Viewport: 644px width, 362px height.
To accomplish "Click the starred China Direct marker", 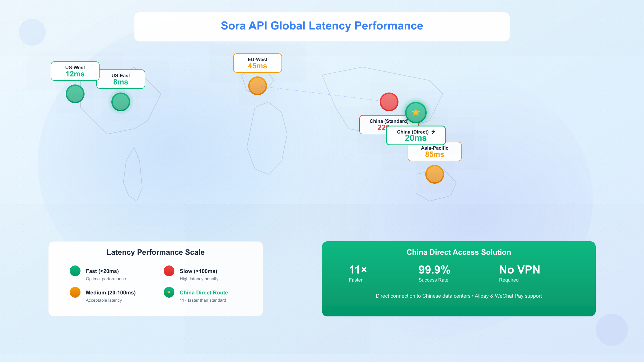I will pos(416,113).
